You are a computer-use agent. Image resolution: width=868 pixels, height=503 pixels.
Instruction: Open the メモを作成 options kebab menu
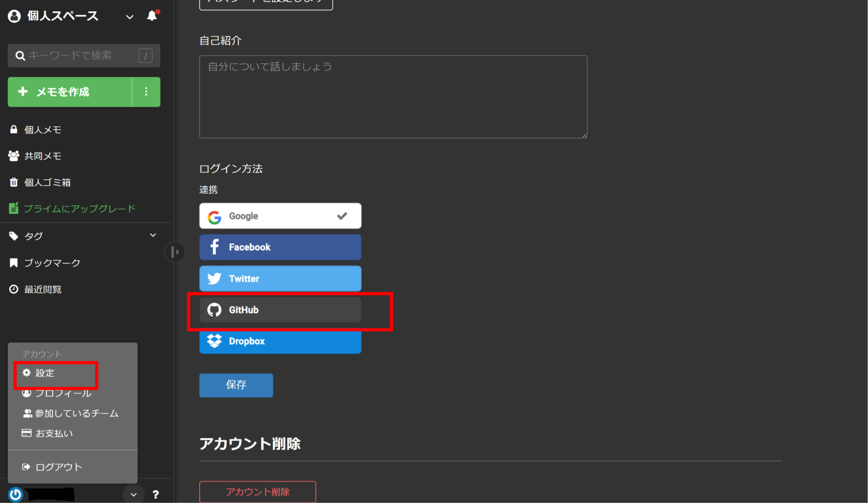point(146,92)
